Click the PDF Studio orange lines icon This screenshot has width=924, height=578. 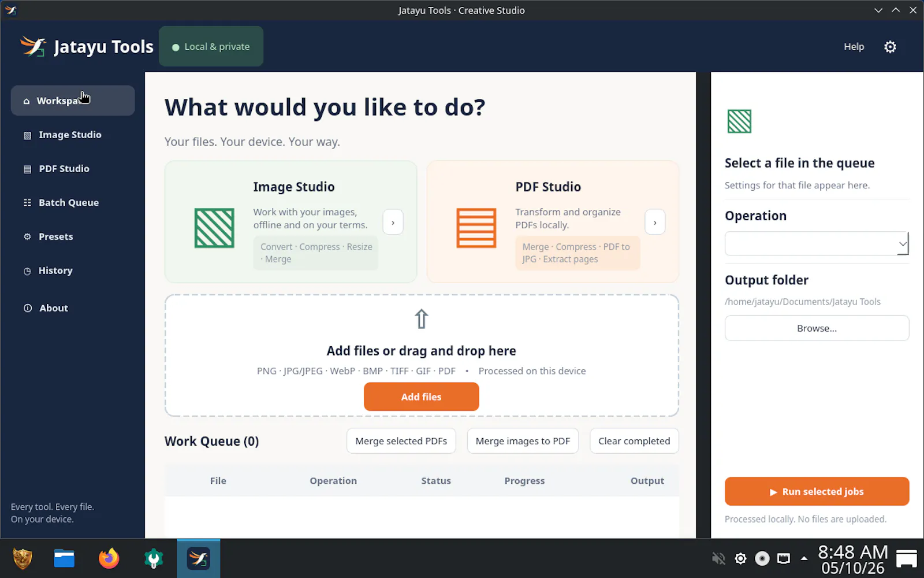476,228
